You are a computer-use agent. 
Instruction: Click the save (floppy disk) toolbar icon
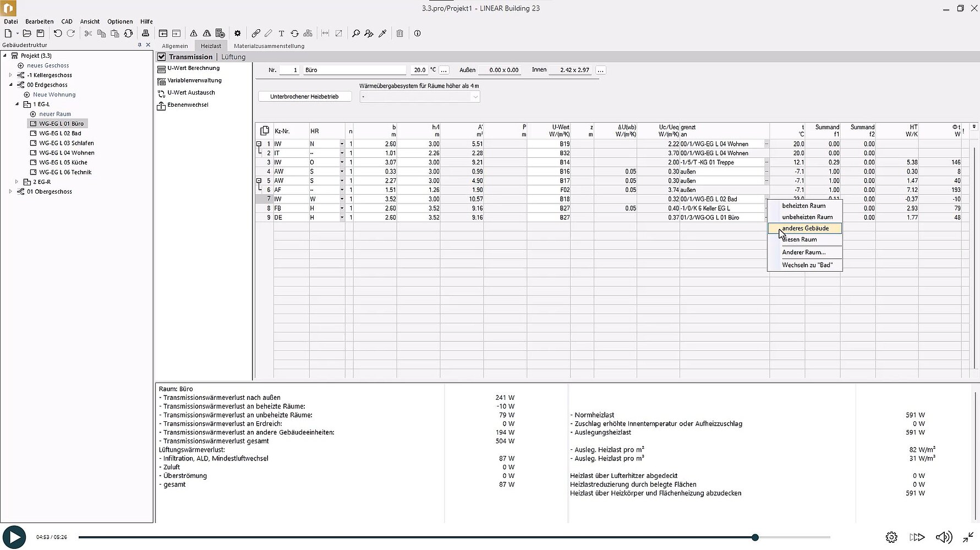pos(40,34)
